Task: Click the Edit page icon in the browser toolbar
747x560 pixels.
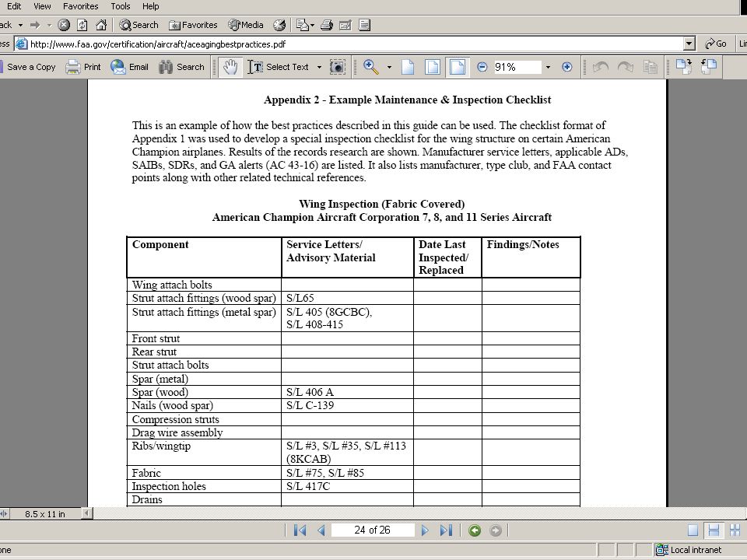Action: [345, 25]
